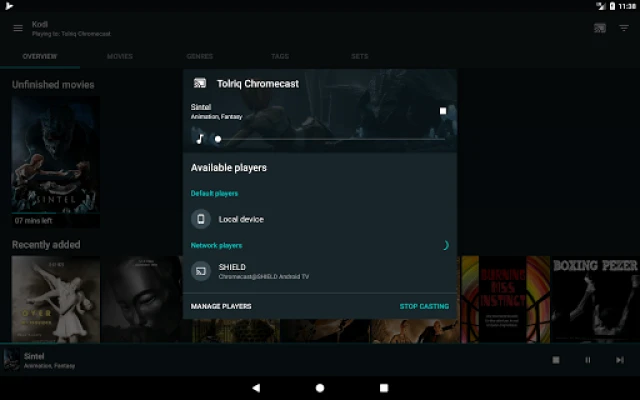Click the Recently added heading
The image size is (640, 400).
click(46, 244)
